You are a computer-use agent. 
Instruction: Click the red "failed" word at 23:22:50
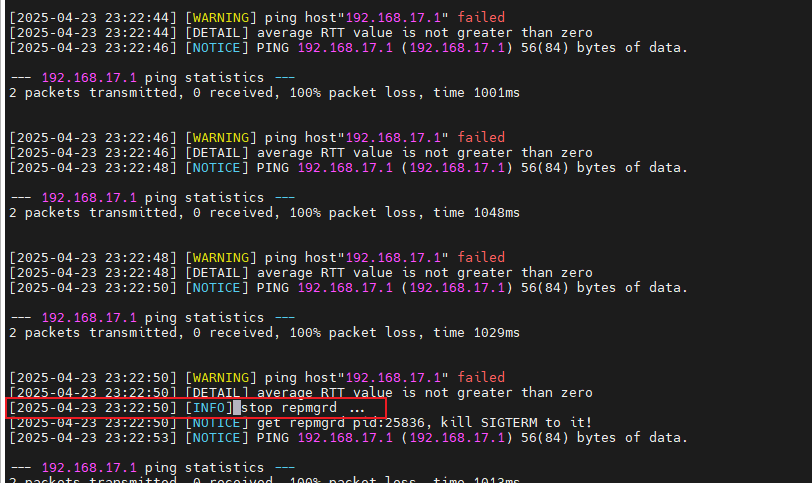point(481,378)
